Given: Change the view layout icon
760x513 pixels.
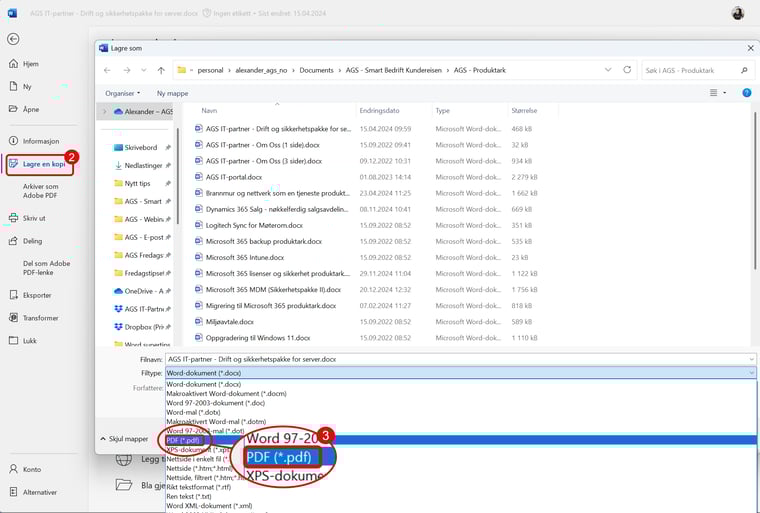Looking at the screenshot, I should click(713, 93).
